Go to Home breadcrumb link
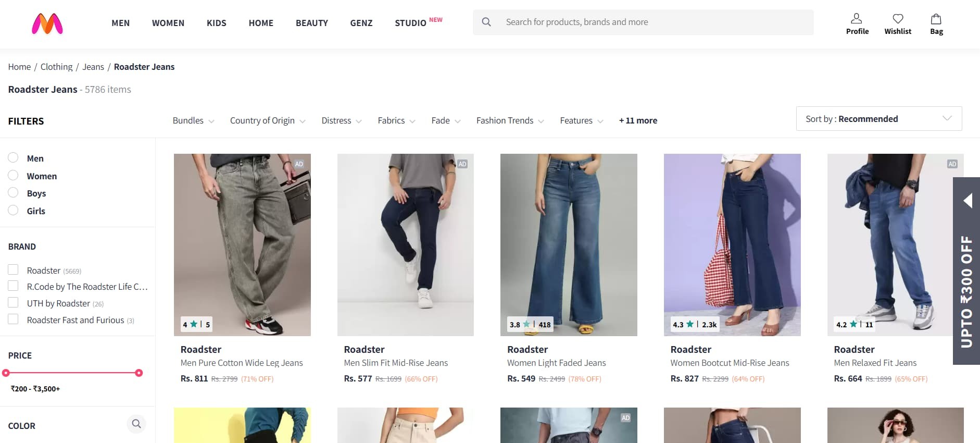Viewport: 980px width, 443px height. pyautogui.click(x=19, y=67)
